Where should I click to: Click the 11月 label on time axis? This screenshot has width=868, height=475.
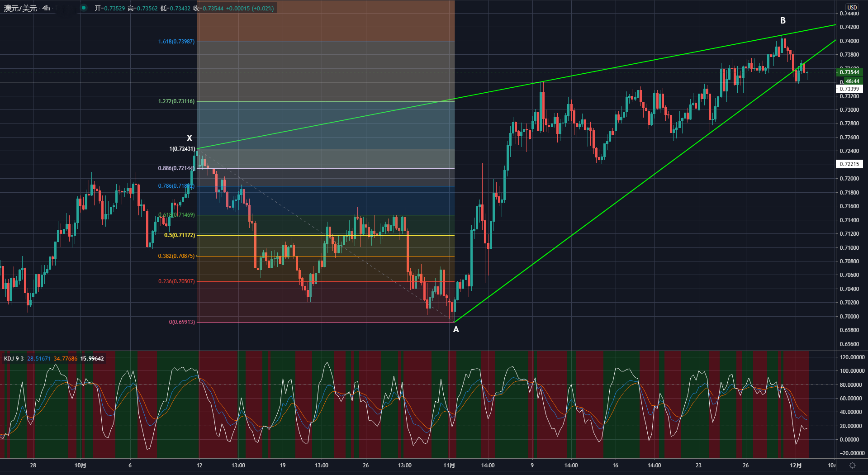(449, 465)
